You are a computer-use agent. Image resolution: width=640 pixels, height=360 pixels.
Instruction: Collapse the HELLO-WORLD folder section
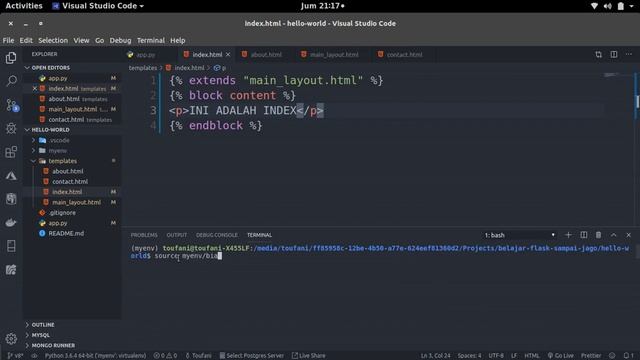pyautogui.click(x=51, y=130)
